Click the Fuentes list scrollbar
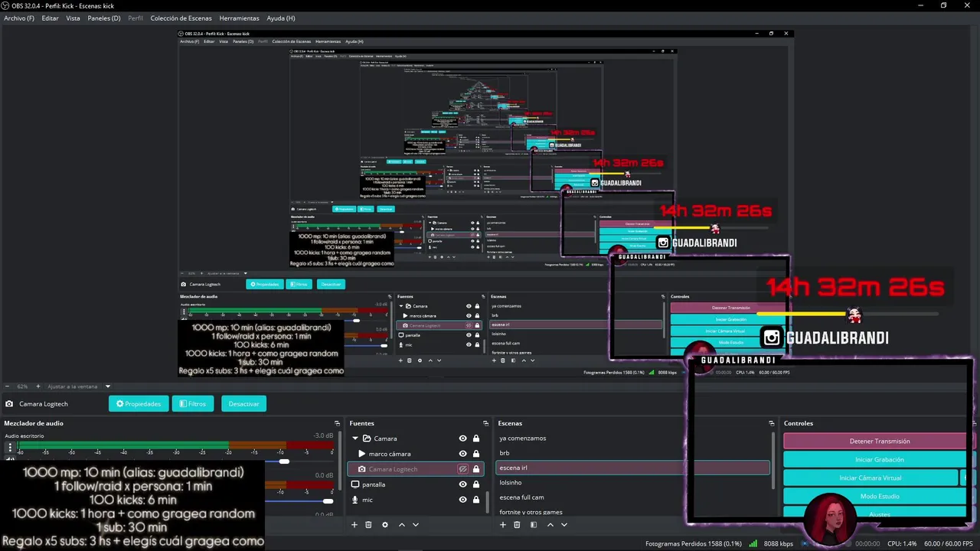Image resolution: width=980 pixels, height=551 pixels. pos(488,502)
